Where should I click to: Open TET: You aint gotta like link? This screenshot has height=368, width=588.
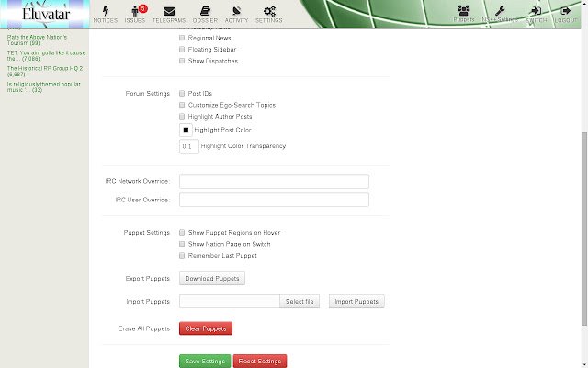tap(46, 55)
